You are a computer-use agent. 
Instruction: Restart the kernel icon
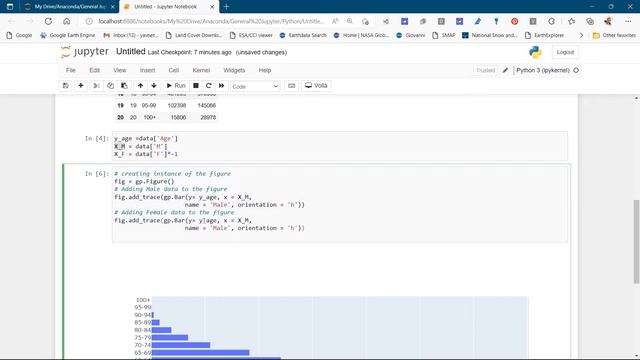[x=209, y=86]
